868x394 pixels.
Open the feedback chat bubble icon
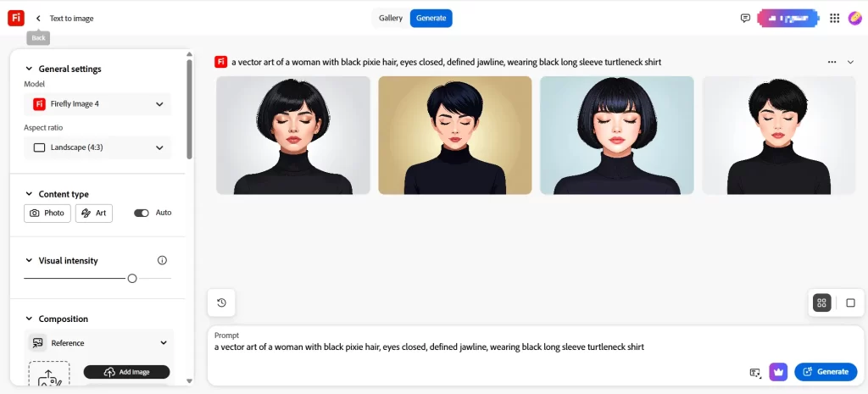pos(745,18)
